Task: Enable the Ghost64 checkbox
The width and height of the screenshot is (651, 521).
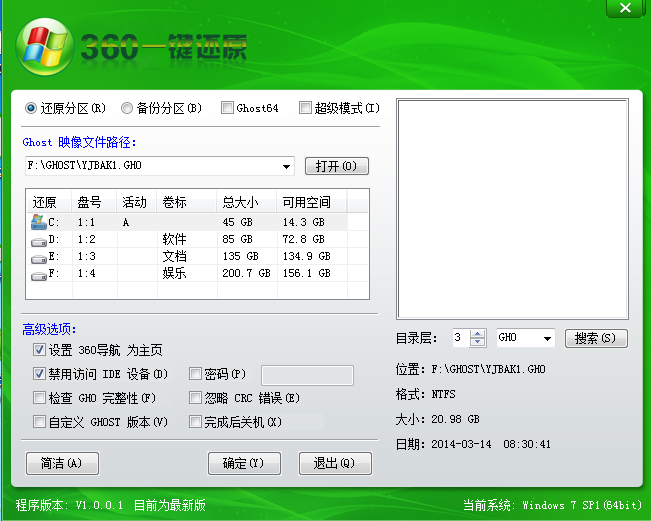Action: [228, 108]
